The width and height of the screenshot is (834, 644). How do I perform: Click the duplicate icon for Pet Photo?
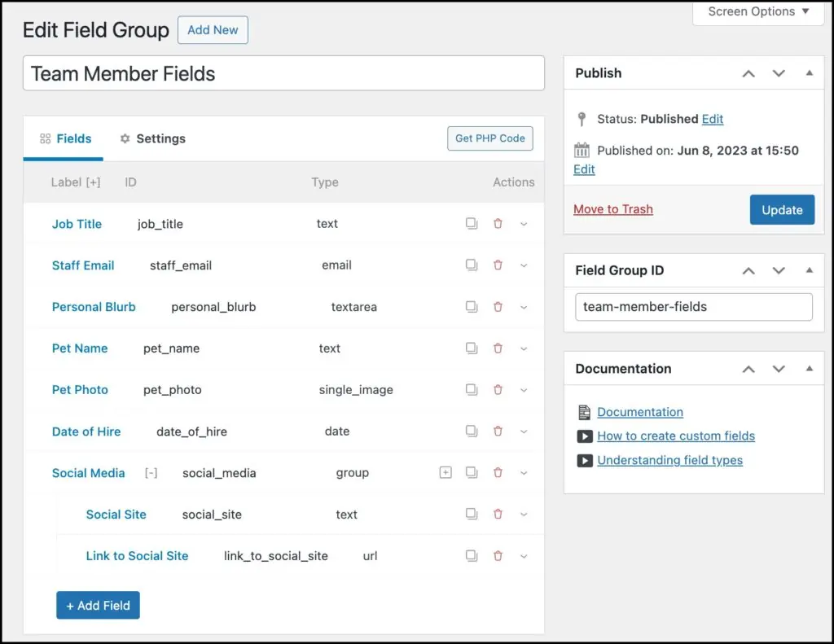pos(472,390)
